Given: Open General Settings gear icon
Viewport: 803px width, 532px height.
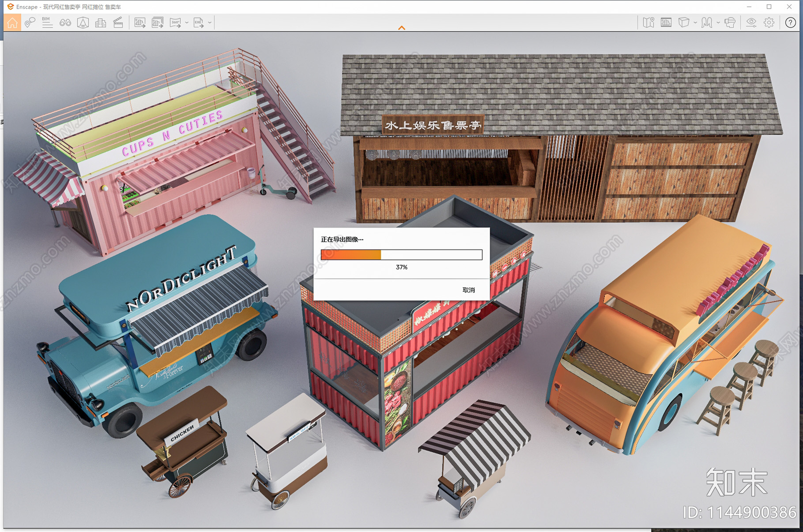Looking at the screenshot, I should click(x=769, y=23).
